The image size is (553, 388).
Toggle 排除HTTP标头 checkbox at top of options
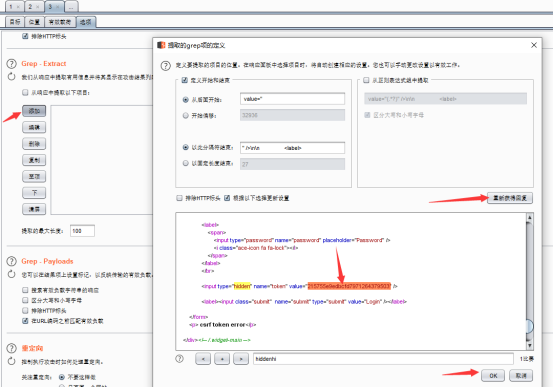pyautogui.click(x=25, y=36)
